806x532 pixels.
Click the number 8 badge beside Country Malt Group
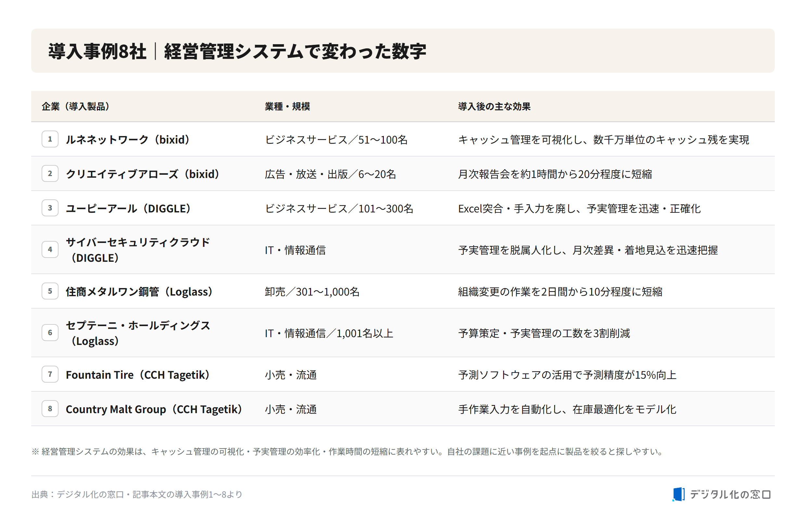50,409
